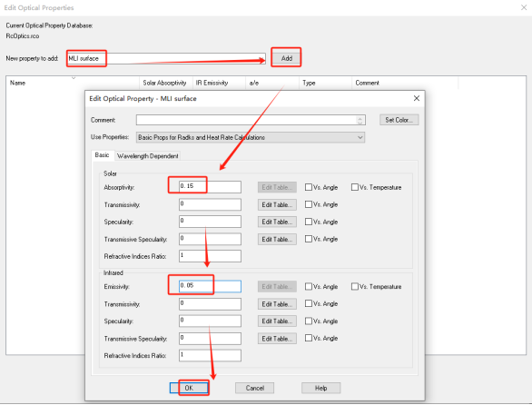Click Edit Table for Solar Specularity

click(x=277, y=222)
